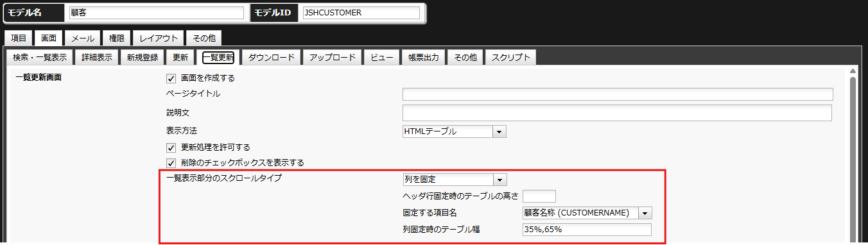This screenshot has width=868, height=245.
Task: Go to the ダウンロード sub-tab
Action: click(271, 57)
